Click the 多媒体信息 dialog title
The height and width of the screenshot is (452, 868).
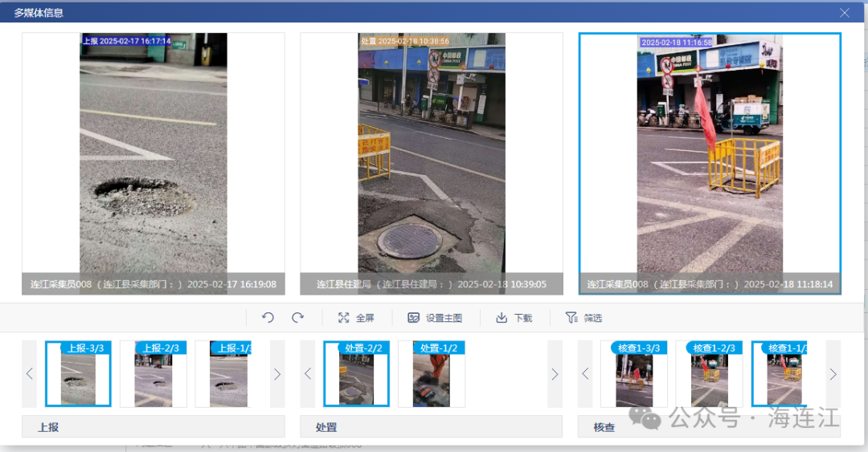tap(39, 13)
